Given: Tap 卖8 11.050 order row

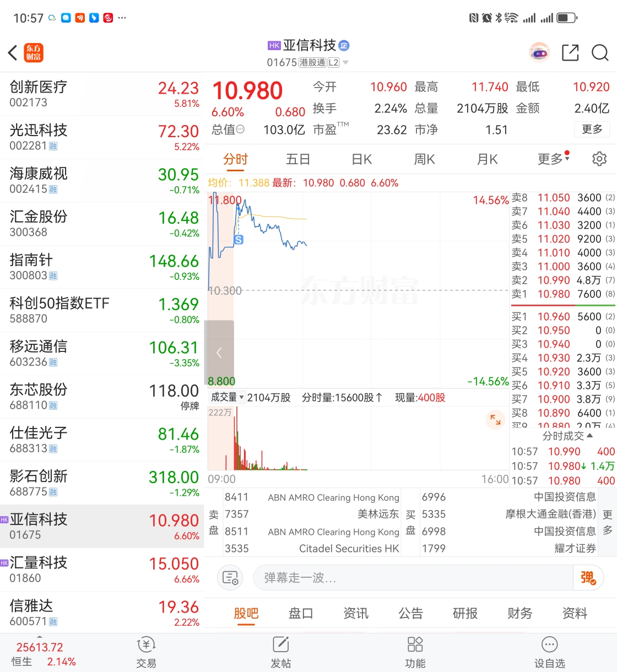Looking at the screenshot, I should tap(563, 198).
